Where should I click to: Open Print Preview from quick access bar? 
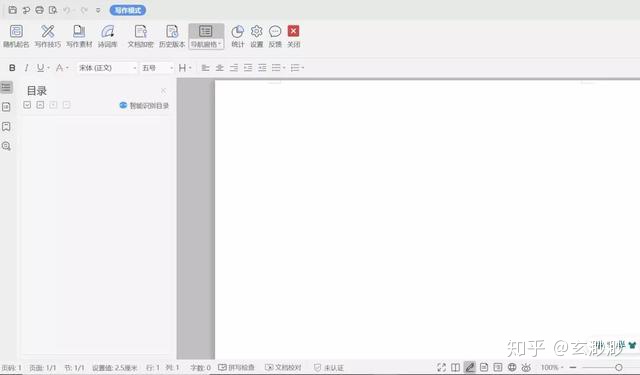(x=53, y=10)
